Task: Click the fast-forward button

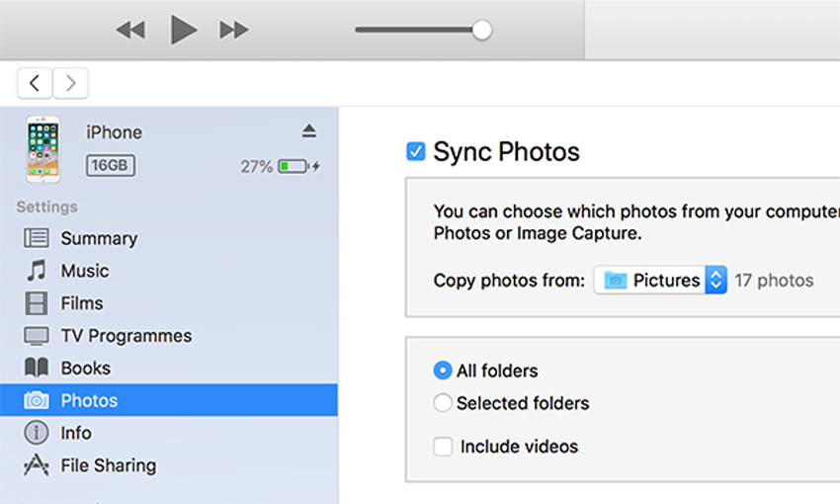Action: pyautogui.click(x=234, y=30)
